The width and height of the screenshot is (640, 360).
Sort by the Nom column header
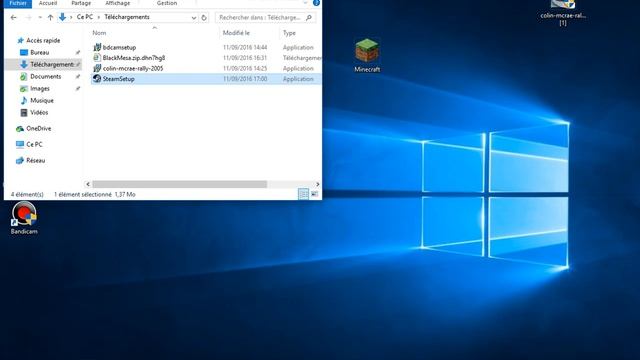point(99,33)
